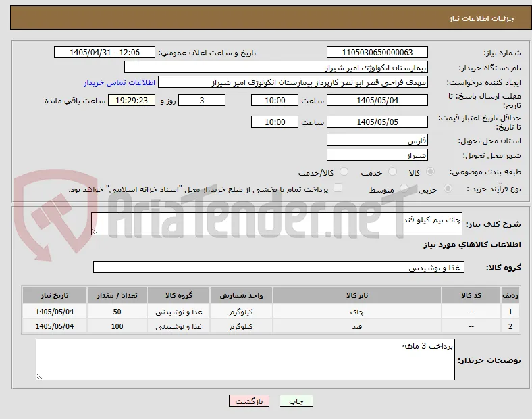Click the remaining days field showing 3
Viewport: 532px width, 419px height.
coord(202,100)
